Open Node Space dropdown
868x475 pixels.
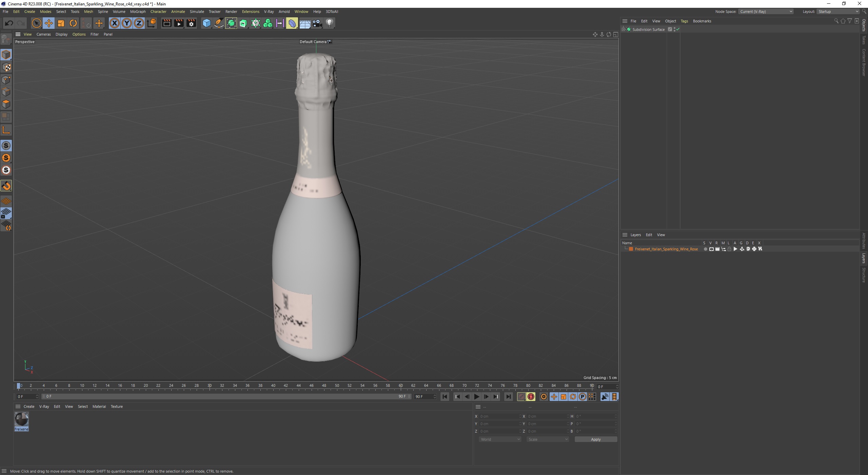766,12
